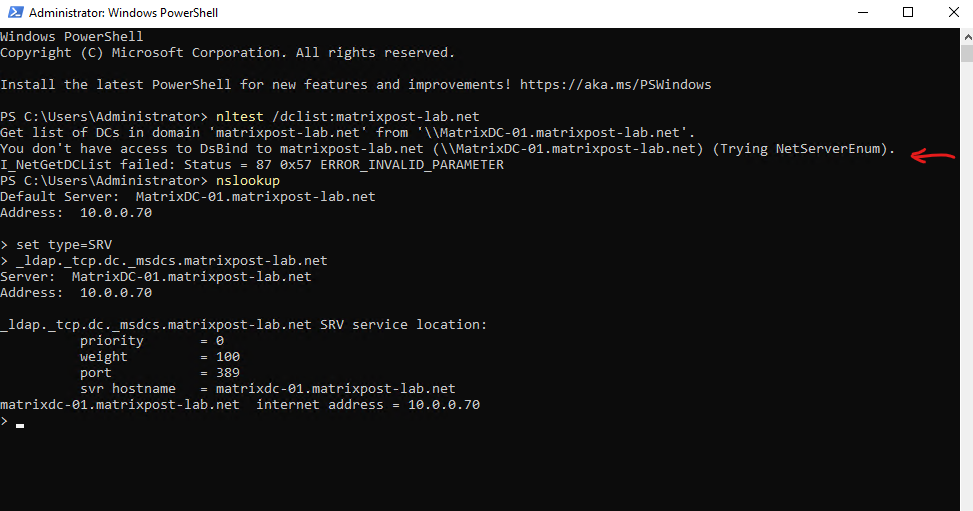Maximize the PowerShell window
Screen dimensions: 973x511
[x=908, y=12]
